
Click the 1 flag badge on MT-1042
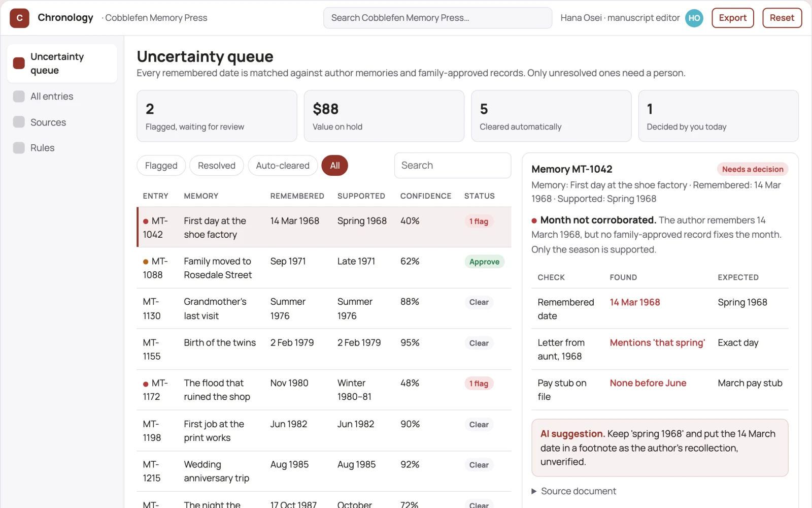tap(479, 221)
